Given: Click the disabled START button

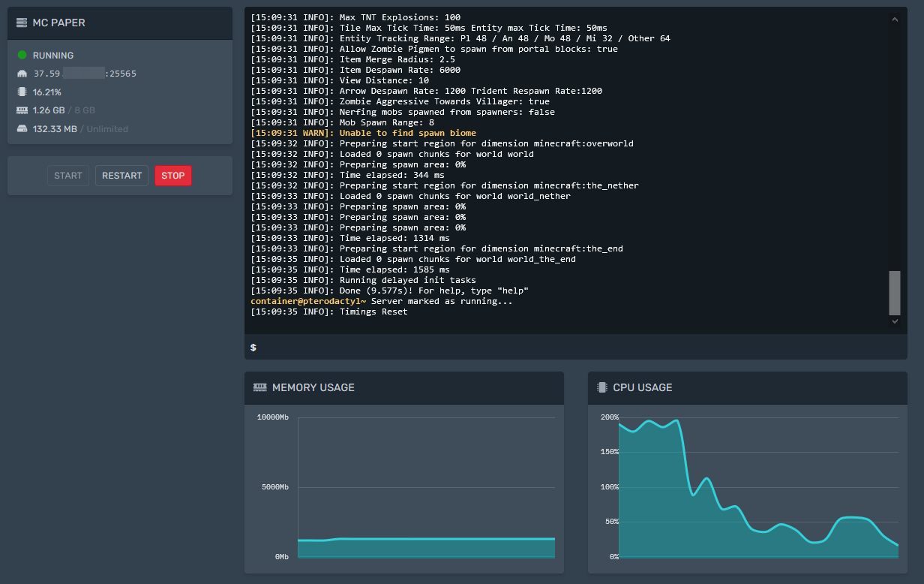Looking at the screenshot, I should pos(68,176).
